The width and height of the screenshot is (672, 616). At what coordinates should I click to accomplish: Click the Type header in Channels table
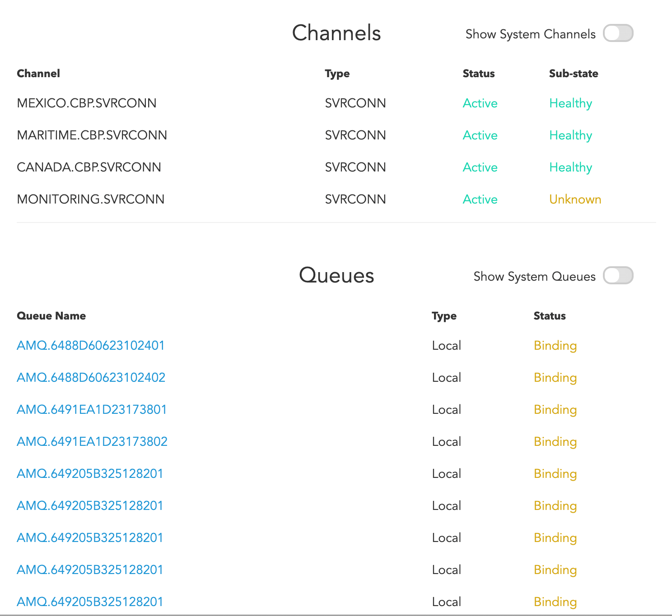337,74
